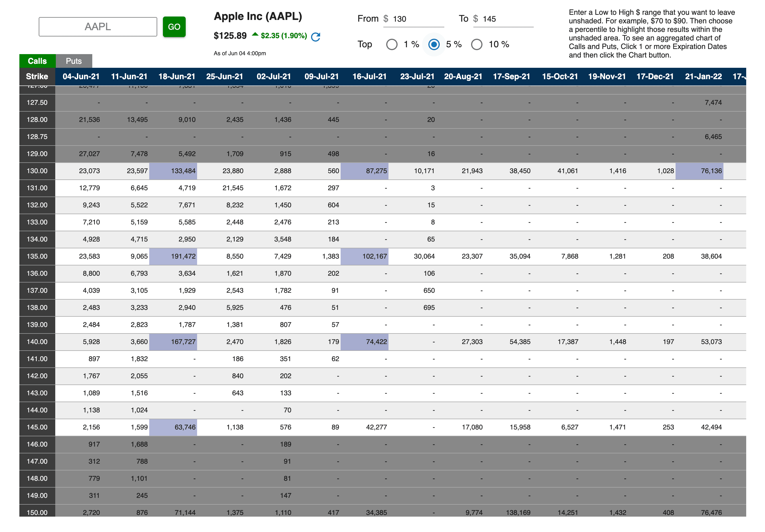Screen dimensions: 765x532
Task: Click highlighted cell 191,472 at strike 135.00
Action: 173,256
